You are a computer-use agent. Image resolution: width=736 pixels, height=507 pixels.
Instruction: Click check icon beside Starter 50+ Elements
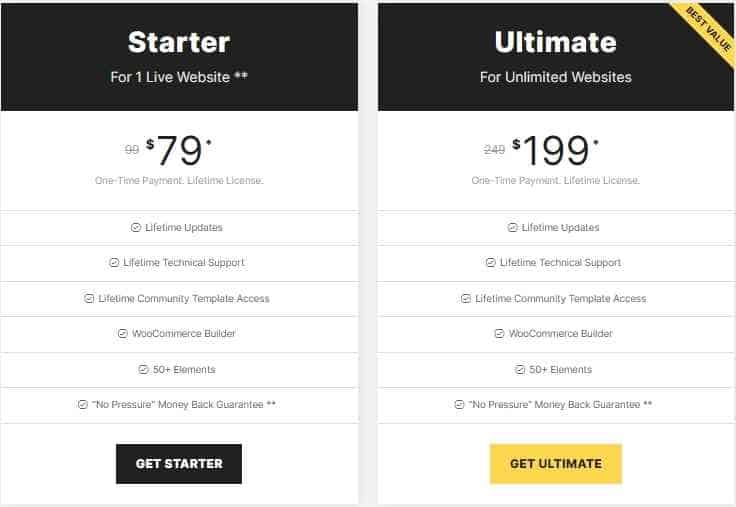pyautogui.click(x=144, y=369)
